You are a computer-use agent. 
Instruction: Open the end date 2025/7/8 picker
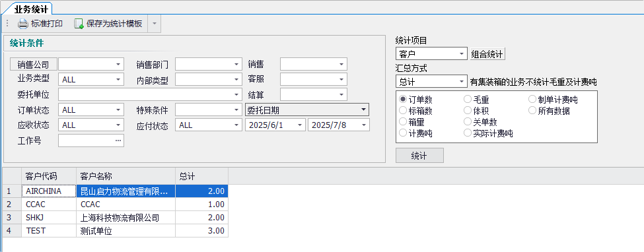click(x=364, y=125)
